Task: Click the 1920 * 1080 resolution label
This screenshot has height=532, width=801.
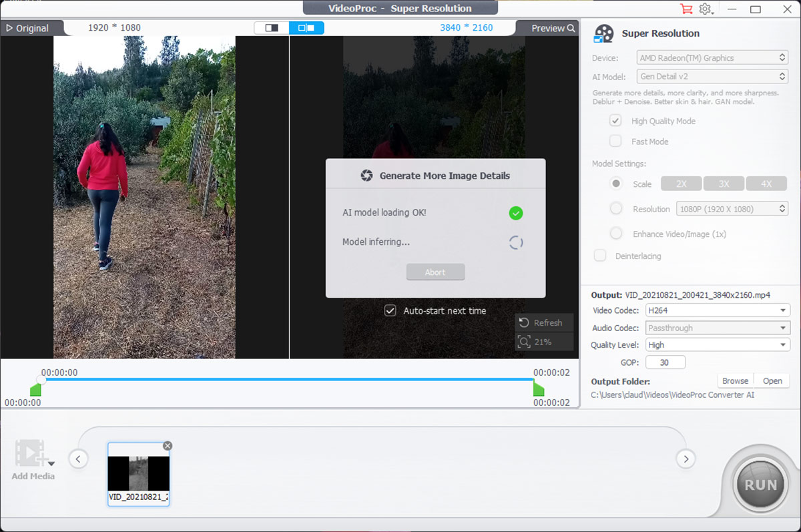Action: (114, 28)
